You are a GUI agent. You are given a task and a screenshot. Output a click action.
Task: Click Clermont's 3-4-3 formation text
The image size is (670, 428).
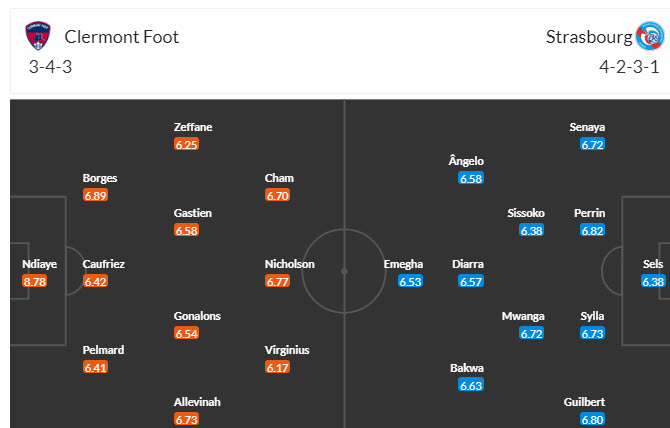(50, 68)
